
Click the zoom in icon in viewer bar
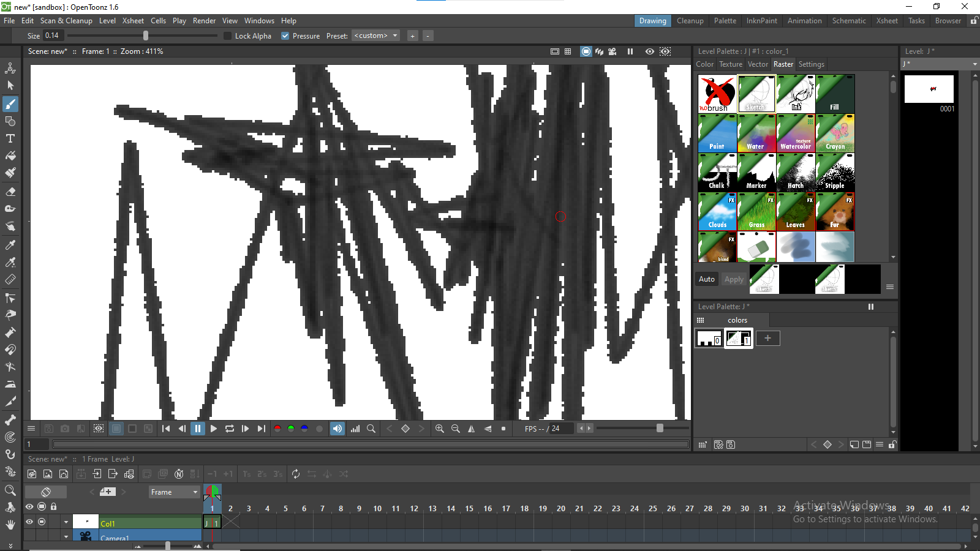click(x=439, y=429)
